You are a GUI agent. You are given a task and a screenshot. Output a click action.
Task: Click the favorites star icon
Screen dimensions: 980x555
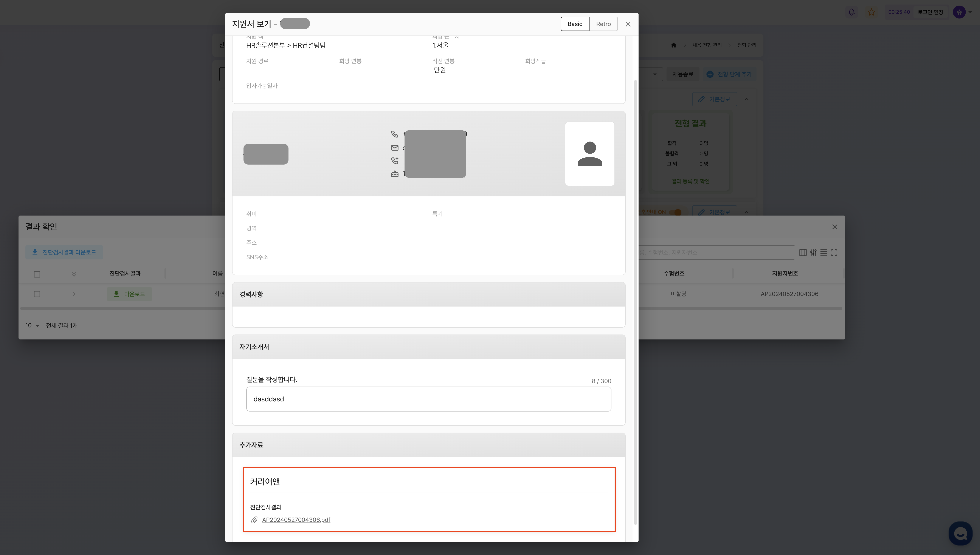point(871,12)
